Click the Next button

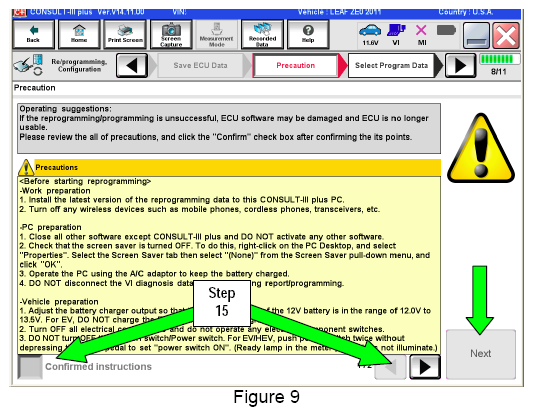click(x=481, y=354)
